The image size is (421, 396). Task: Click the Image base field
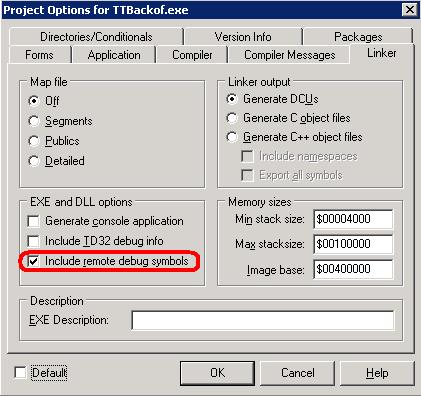pyautogui.click(x=353, y=269)
